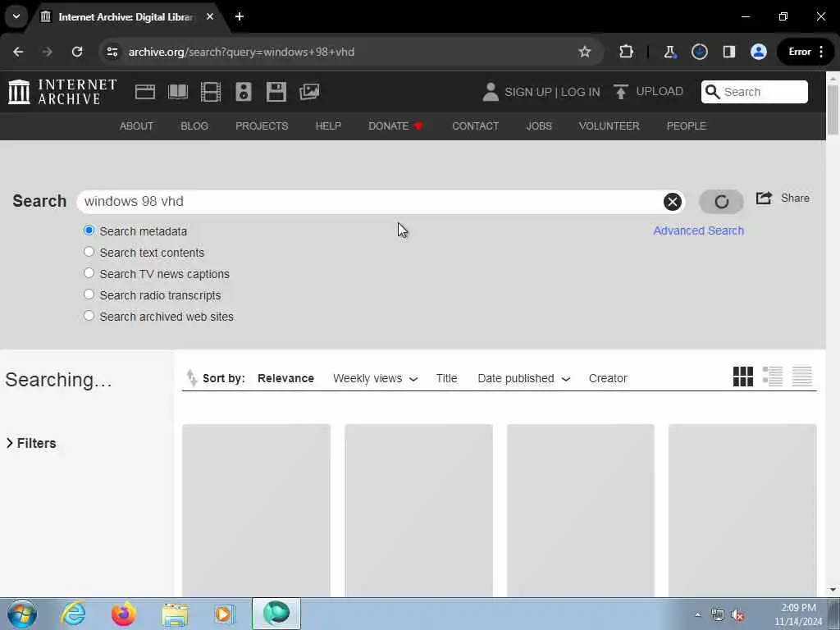840x630 pixels.
Task: Open the HELP menu item
Action: coord(328,126)
